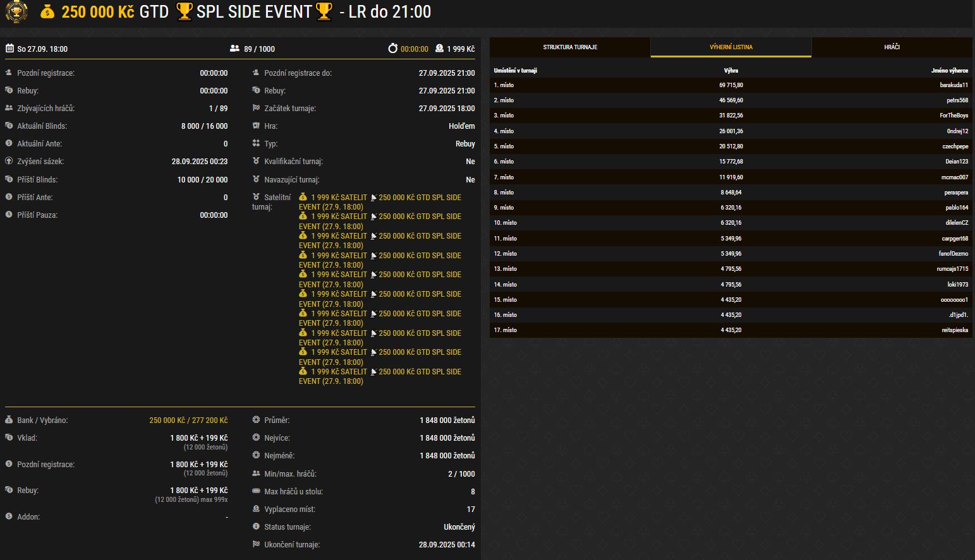Click the trophy icon after SPL SIDE EVENT

click(324, 11)
